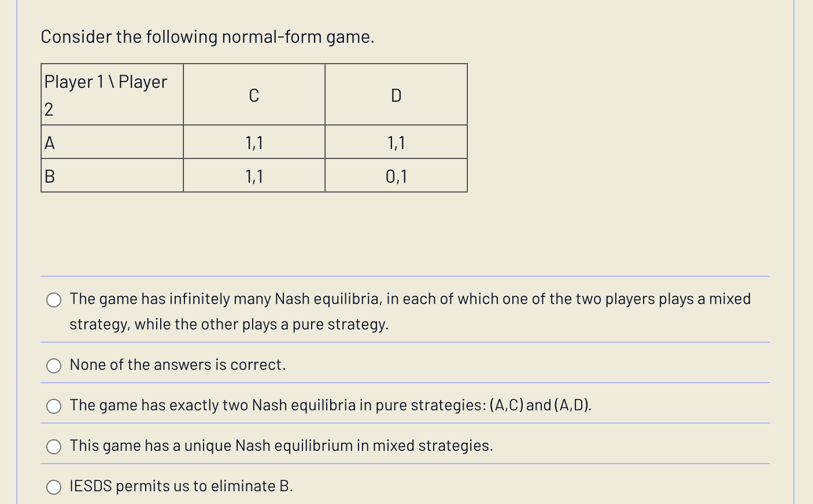Click the payoff cell for B and C
The width and height of the screenshot is (813, 504).
pyautogui.click(x=254, y=176)
